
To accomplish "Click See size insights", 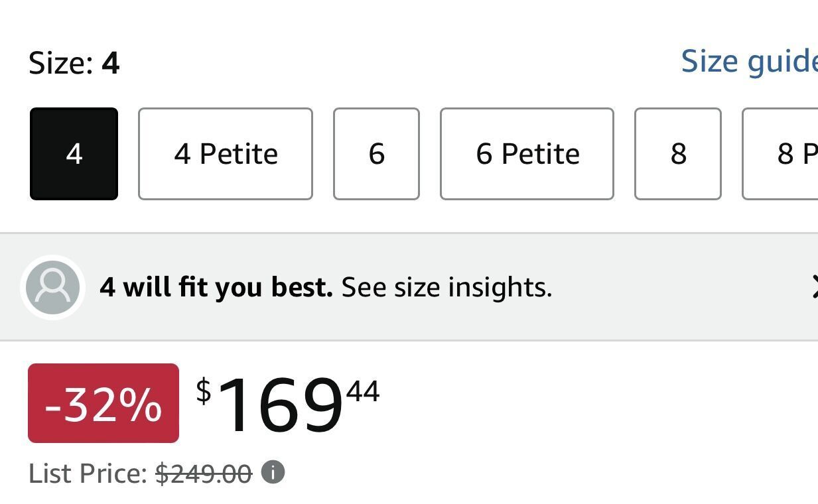I will click(x=446, y=287).
